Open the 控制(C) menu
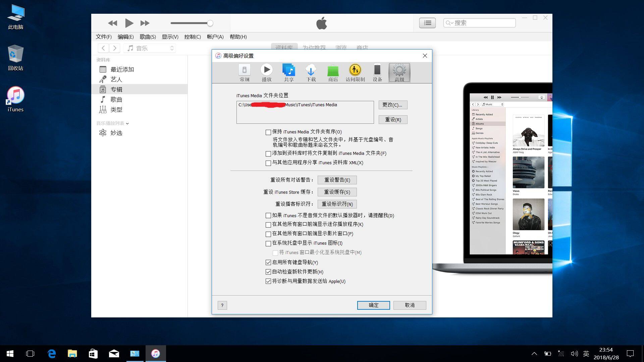 click(193, 37)
